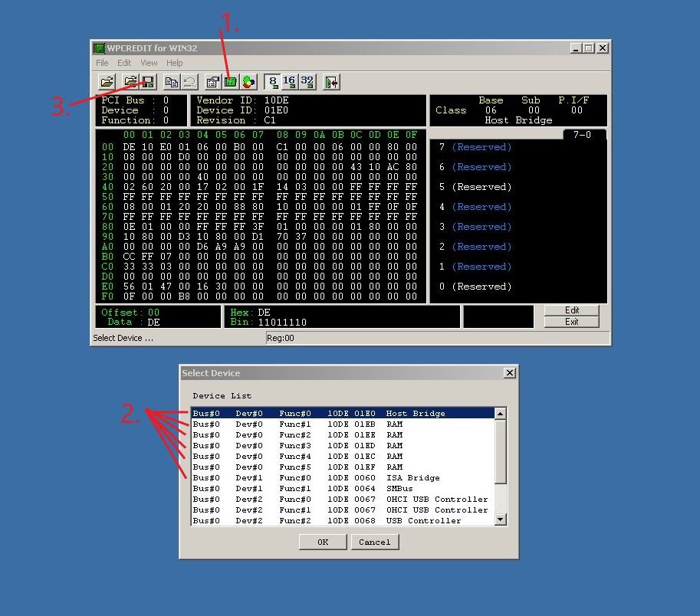
Task: Select the Func#5 01EF RAM row
Action: point(343,467)
